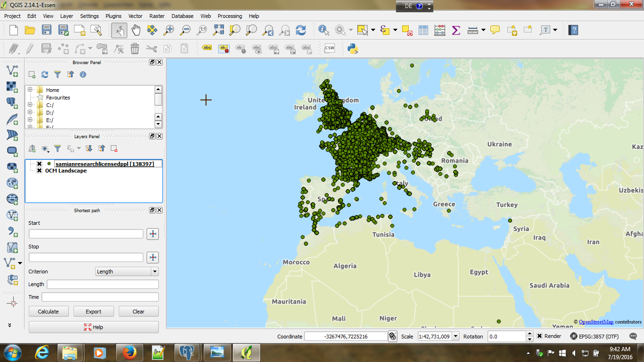Screen dimensions: 644x362
Task: Pick the Start point crosshair button
Action: [x=153, y=234]
